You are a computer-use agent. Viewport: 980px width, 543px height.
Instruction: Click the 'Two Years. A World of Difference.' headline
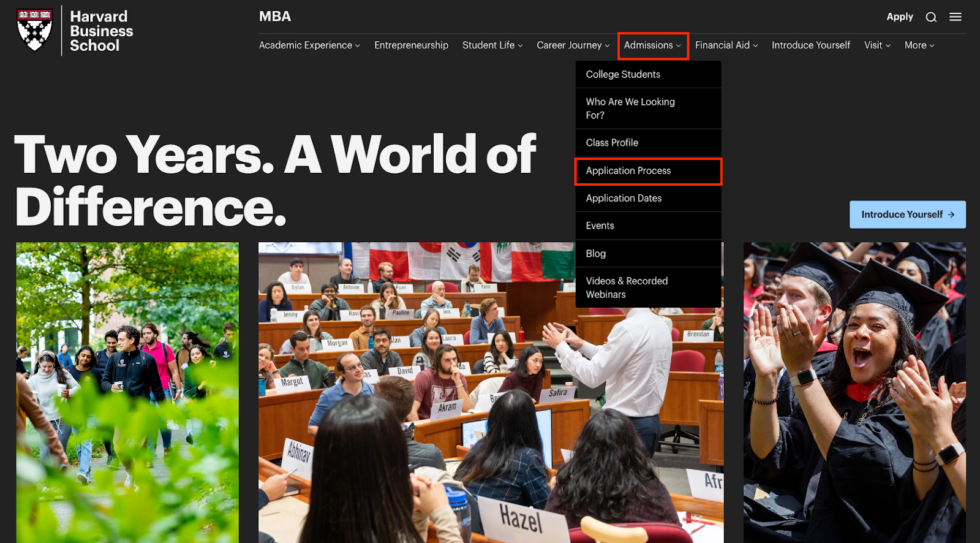[275, 181]
